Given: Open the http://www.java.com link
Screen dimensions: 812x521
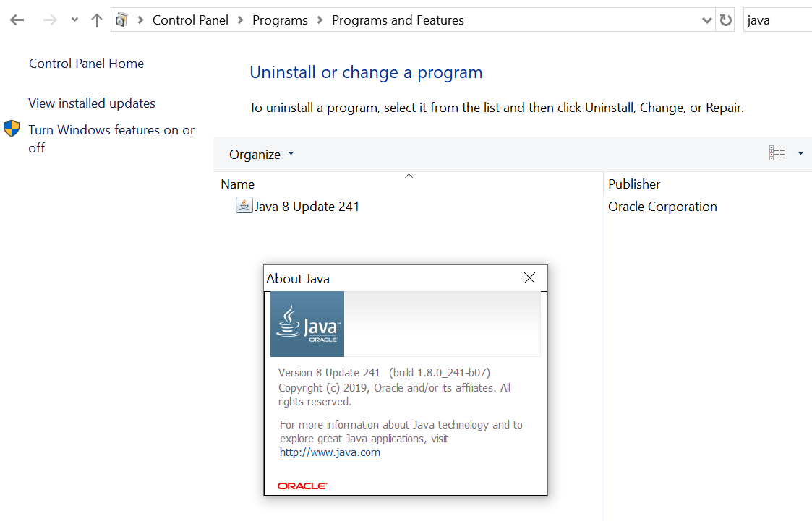Looking at the screenshot, I should pos(330,452).
